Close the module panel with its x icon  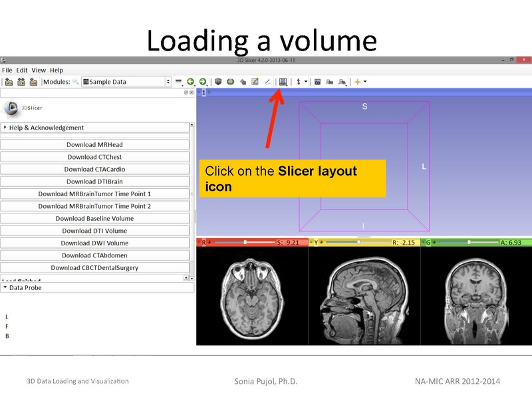click(x=192, y=92)
